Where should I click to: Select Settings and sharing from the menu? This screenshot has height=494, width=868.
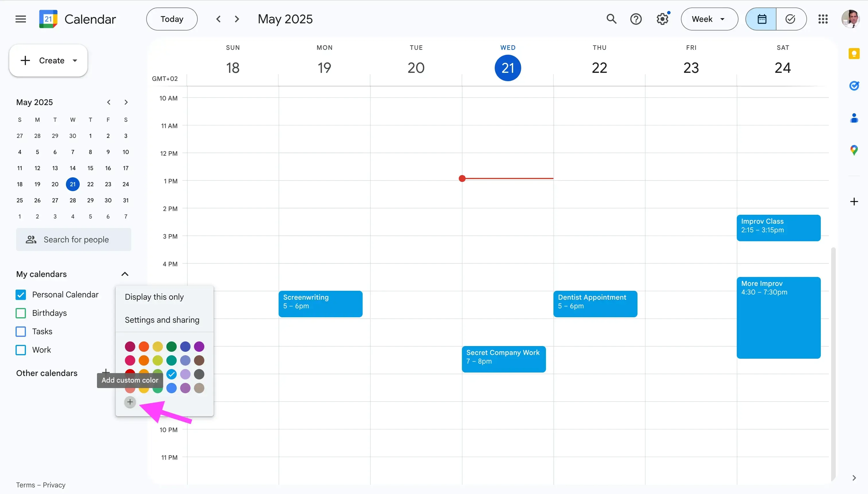pyautogui.click(x=162, y=319)
